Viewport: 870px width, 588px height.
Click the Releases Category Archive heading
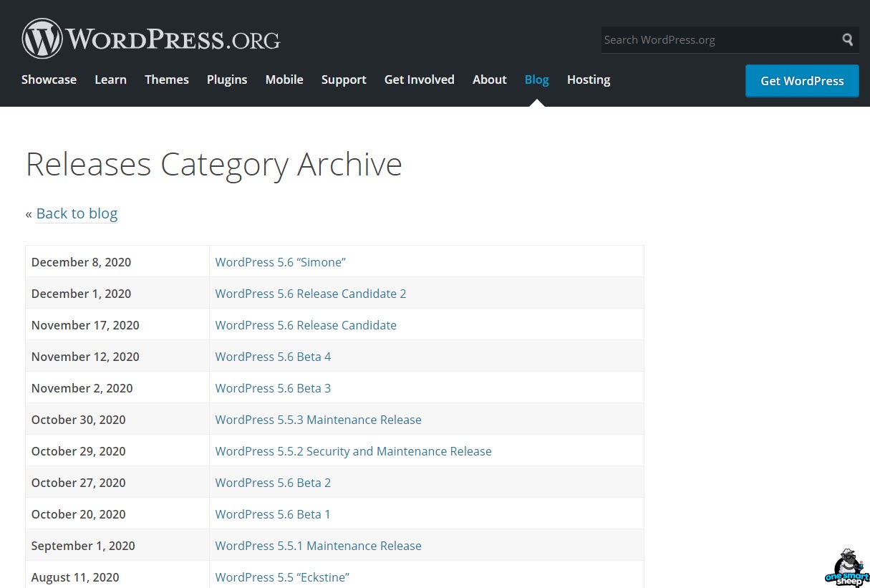(x=214, y=165)
